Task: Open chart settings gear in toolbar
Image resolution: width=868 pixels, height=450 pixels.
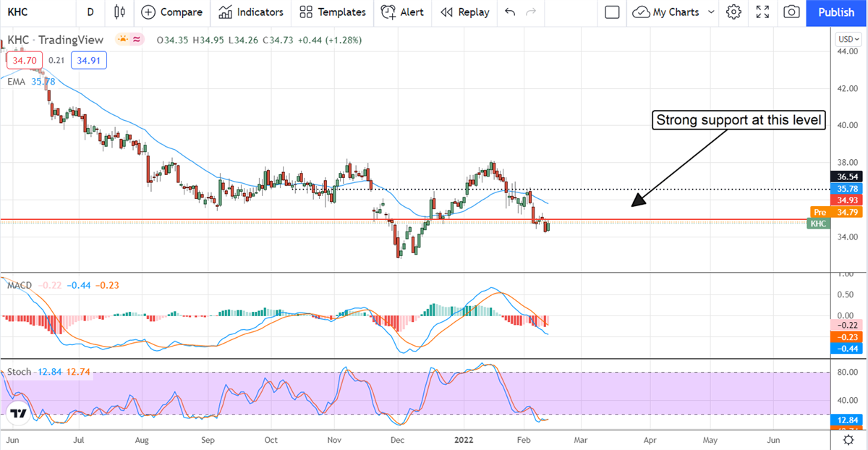Action: pyautogui.click(x=733, y=12)
